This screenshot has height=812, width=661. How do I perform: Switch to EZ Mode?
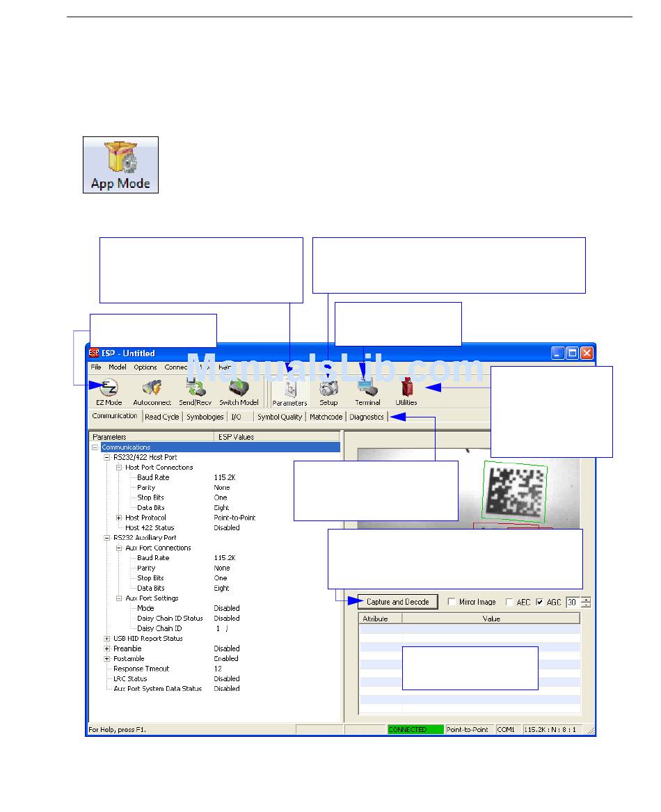point(109,392)
